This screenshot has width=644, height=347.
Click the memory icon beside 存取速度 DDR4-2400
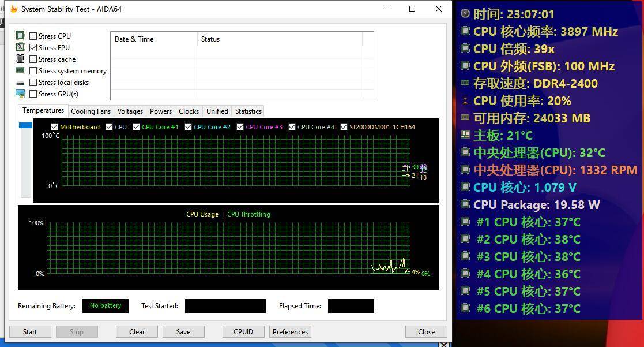click(x=465, y=83)
